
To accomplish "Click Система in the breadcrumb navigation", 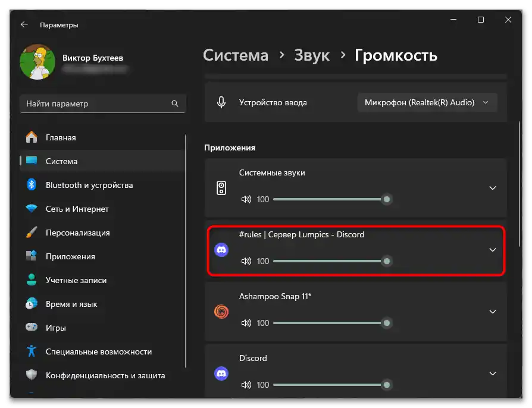I will pos(235,55).
